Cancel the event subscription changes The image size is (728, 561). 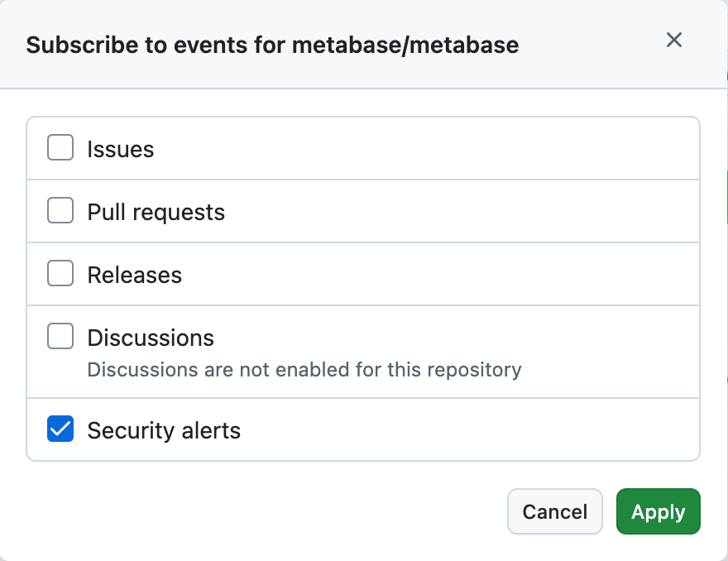click(x=555, y=511)
